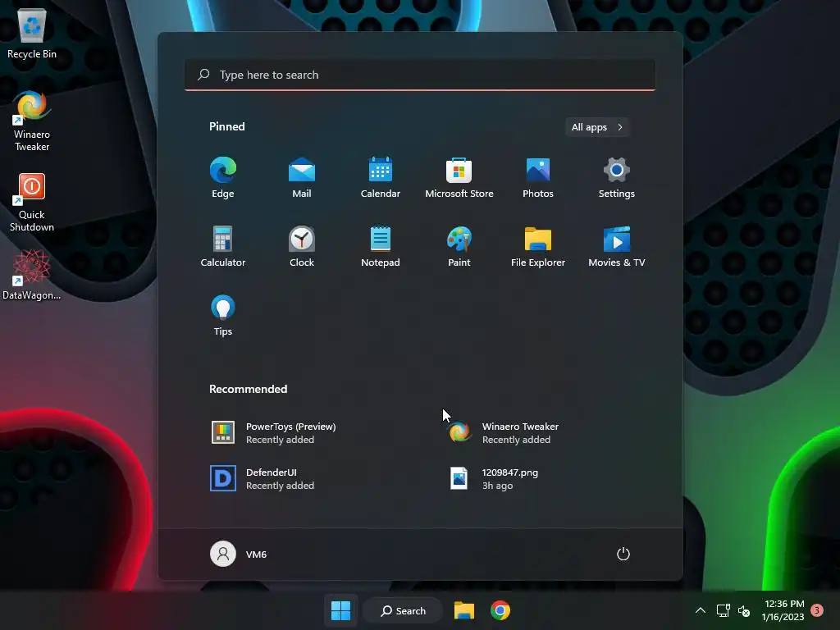
Task: Launch Chrome from the taskbar
Action: [500, 610]
